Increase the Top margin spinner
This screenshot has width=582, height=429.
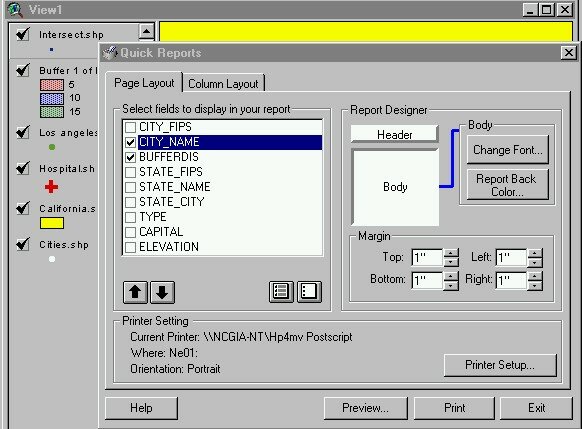[451, 253]
